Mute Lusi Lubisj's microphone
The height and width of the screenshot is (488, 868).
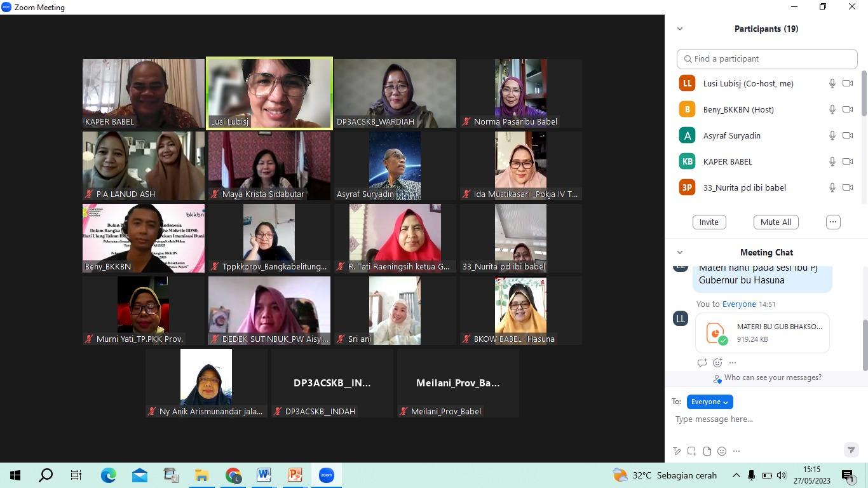click(x=832, y=83)
